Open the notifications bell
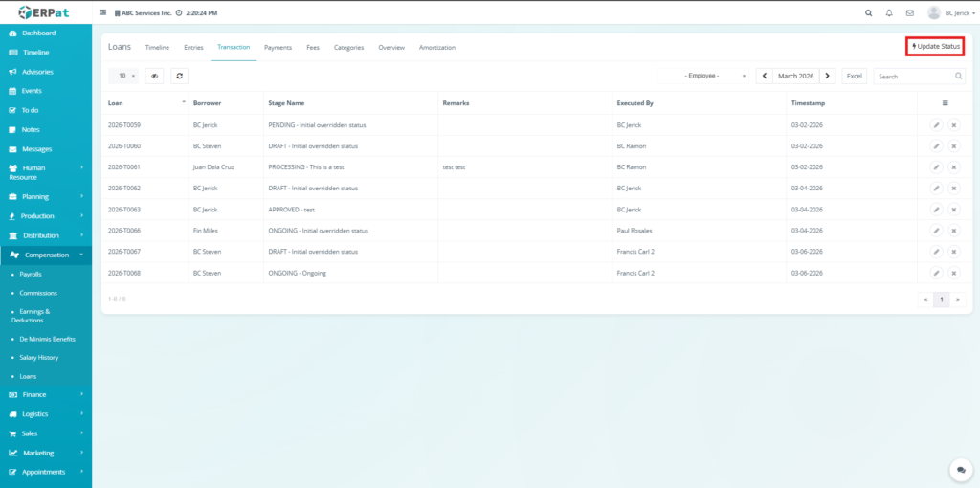The width and height of the screenshot is (980, 488). (889, 13)
